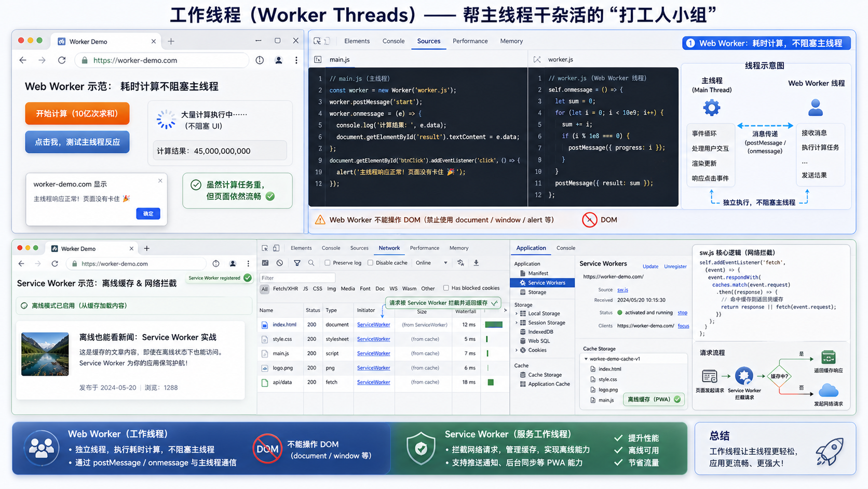
Task: Click the inspect element icon beside Network tabs
Action: 265,248
